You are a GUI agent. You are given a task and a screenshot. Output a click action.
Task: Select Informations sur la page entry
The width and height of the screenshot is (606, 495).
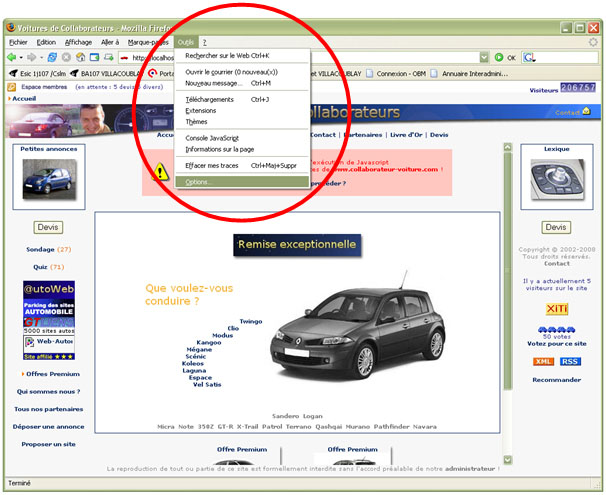click(x=242, y=149)
